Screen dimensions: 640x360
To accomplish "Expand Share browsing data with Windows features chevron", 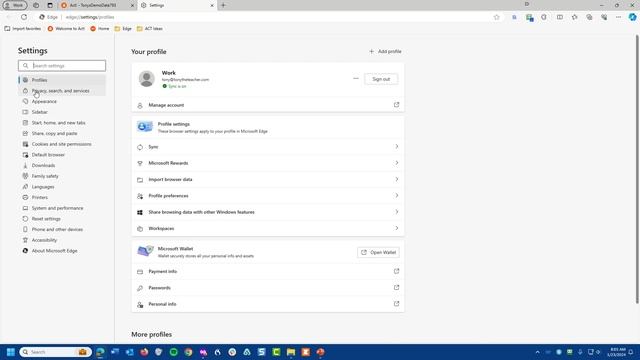I will [x=396, y=212].
